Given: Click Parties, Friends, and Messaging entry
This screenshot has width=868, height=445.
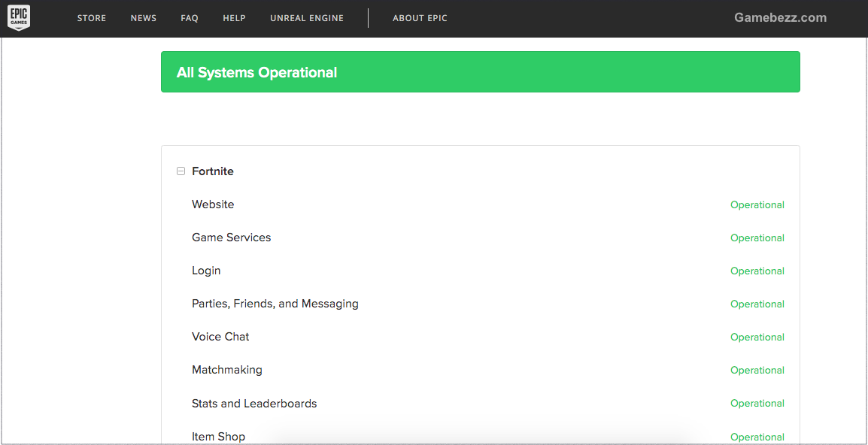Looking at the screenshot, I should [x=275, y=304].
